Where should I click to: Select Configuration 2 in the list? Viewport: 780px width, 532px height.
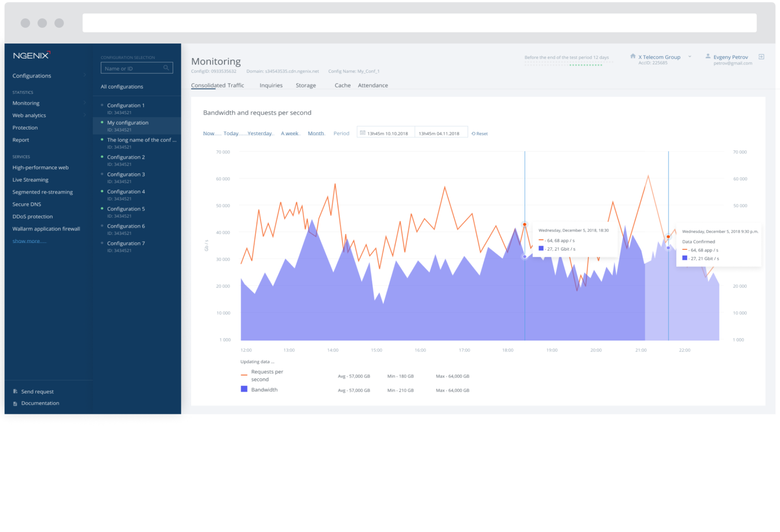(137, 160)
